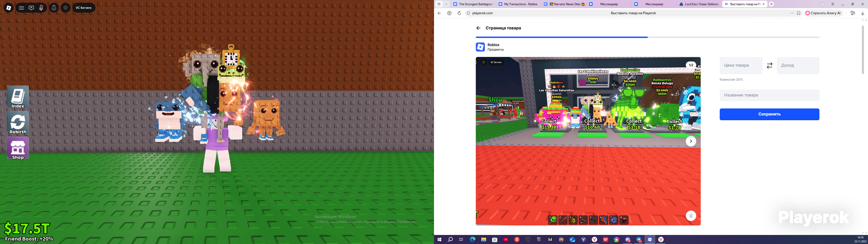Open Windows taskbar search
The width and height of the screenshot is (868, 244).
tap(450, 239)
